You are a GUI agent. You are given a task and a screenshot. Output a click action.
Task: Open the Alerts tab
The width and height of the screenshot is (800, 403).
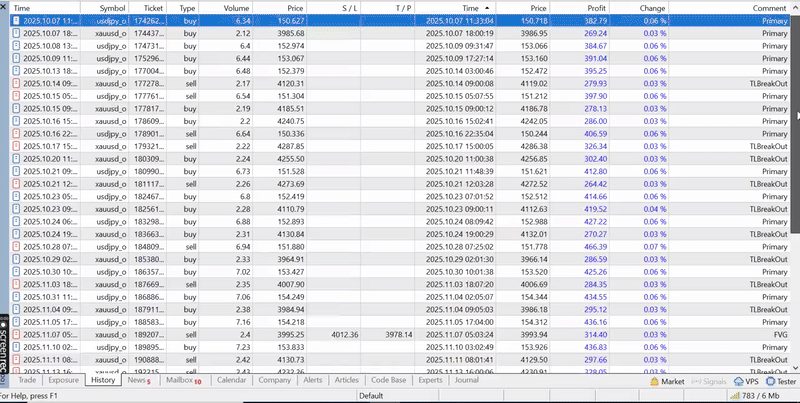313,380
